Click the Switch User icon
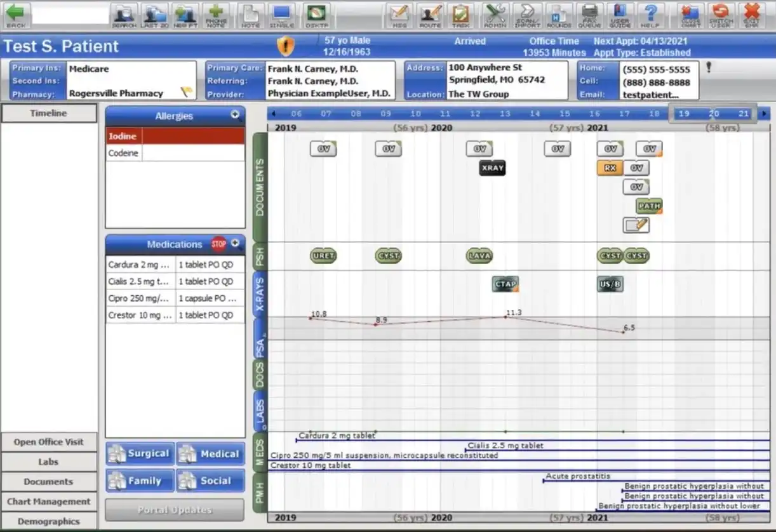The width and height of the screenshot is (776, 532). coord(720,14)
